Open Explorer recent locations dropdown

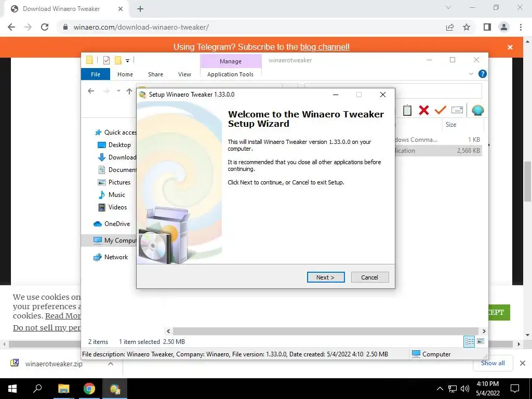tap(118, 91)
